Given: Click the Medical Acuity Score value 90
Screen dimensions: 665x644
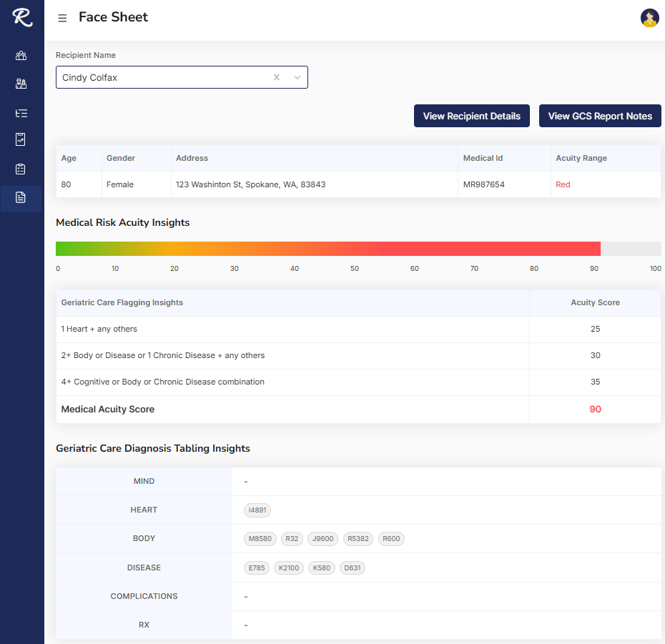Looking at the screenshot, I should click(595, 409).
